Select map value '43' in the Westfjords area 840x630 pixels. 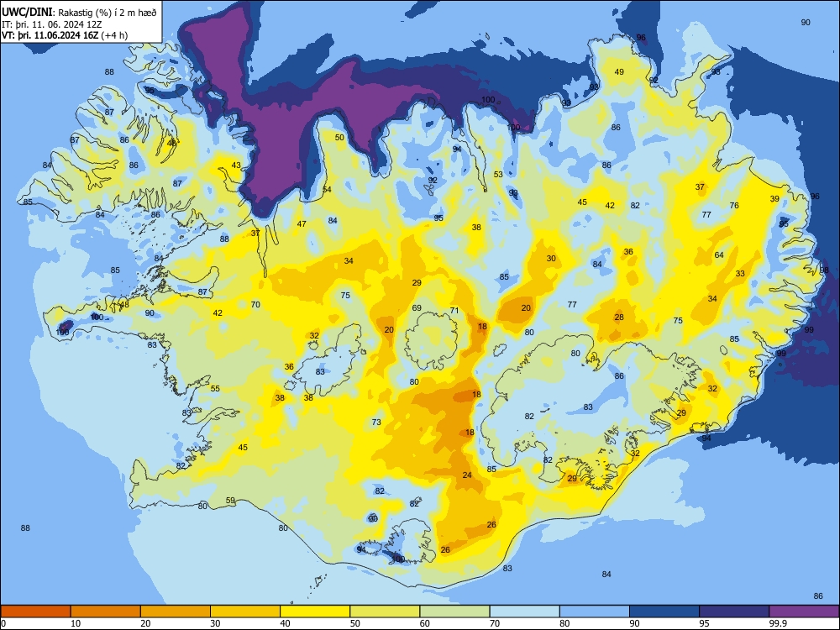pyautogui.click(x=236, y=165)
